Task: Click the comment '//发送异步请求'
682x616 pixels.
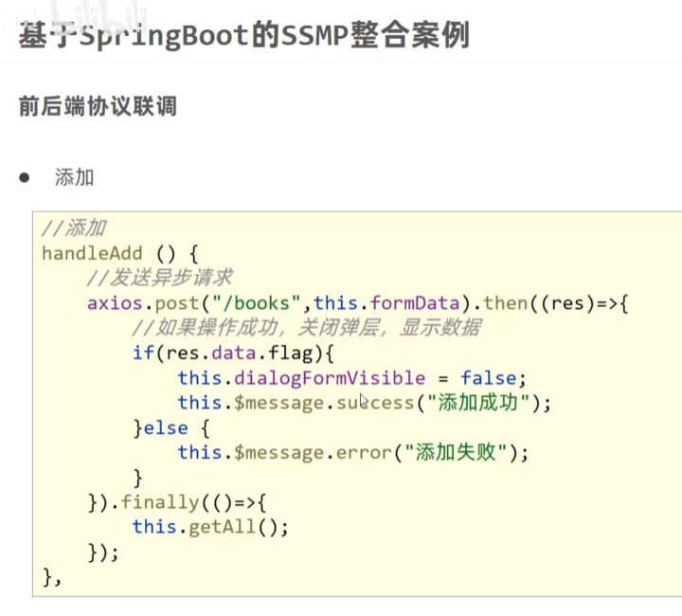Action: [x=160, y=278]
